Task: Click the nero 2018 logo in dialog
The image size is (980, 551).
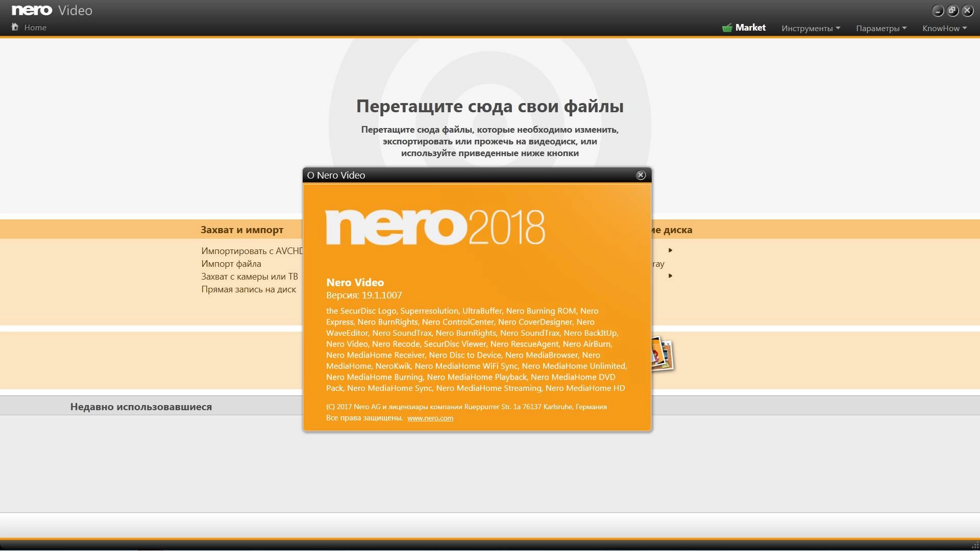Action: click(x=435, y=227)
